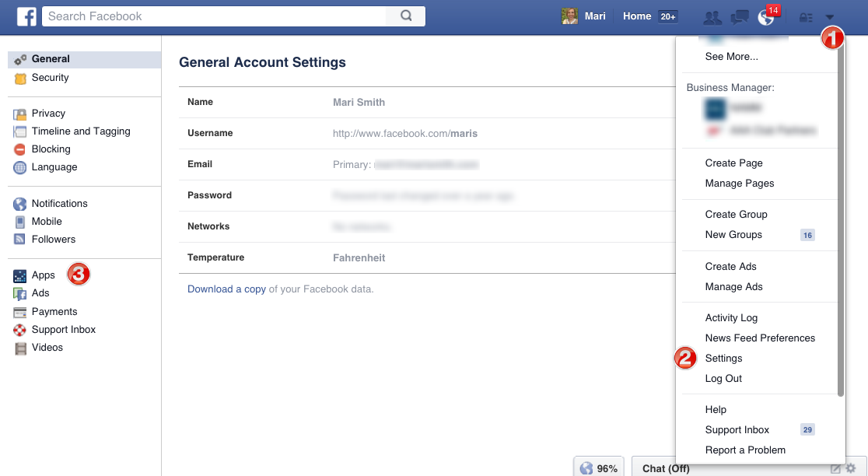Click the Apps icon in sidebar

(x=20, y=275)
